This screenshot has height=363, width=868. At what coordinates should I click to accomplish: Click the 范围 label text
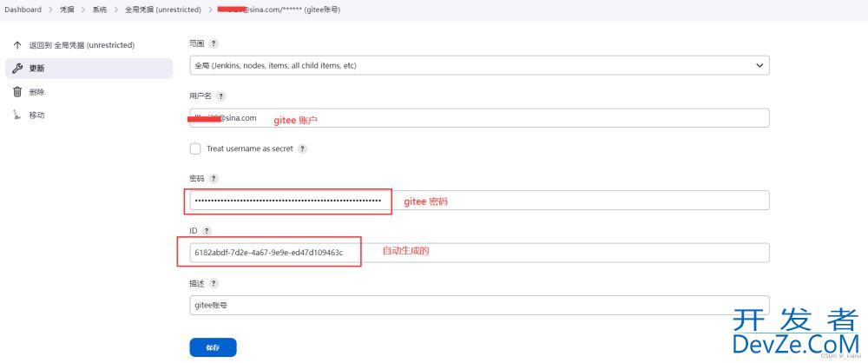pos(197,43)
